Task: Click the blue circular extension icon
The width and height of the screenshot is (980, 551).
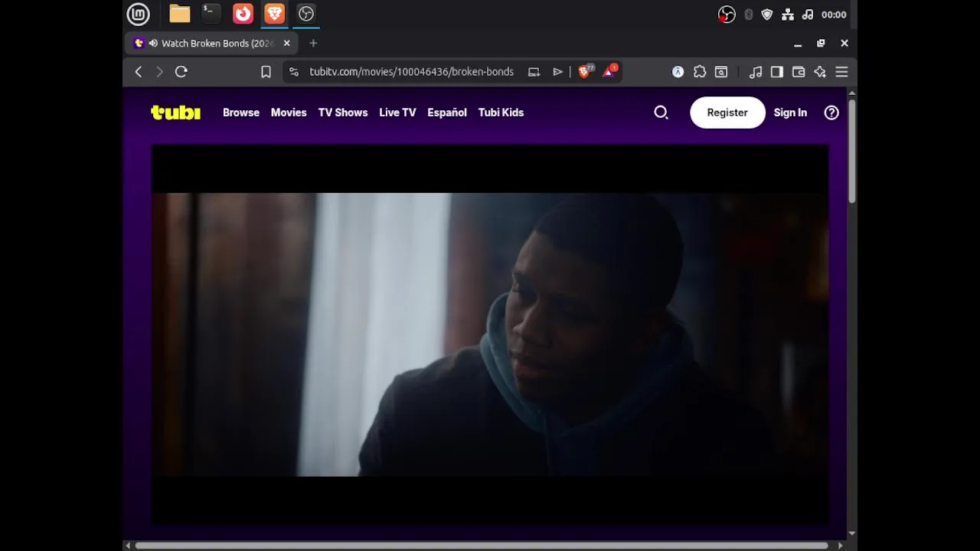Action: [x=678, y=72]
